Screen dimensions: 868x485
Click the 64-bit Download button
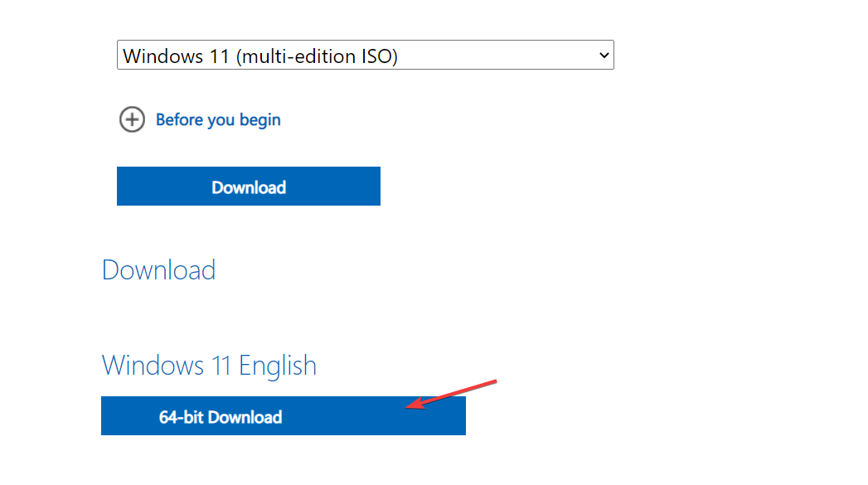[x=283, y=416]
